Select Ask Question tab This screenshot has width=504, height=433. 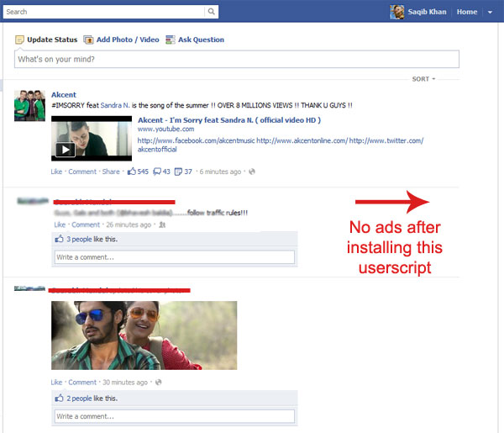201,40
